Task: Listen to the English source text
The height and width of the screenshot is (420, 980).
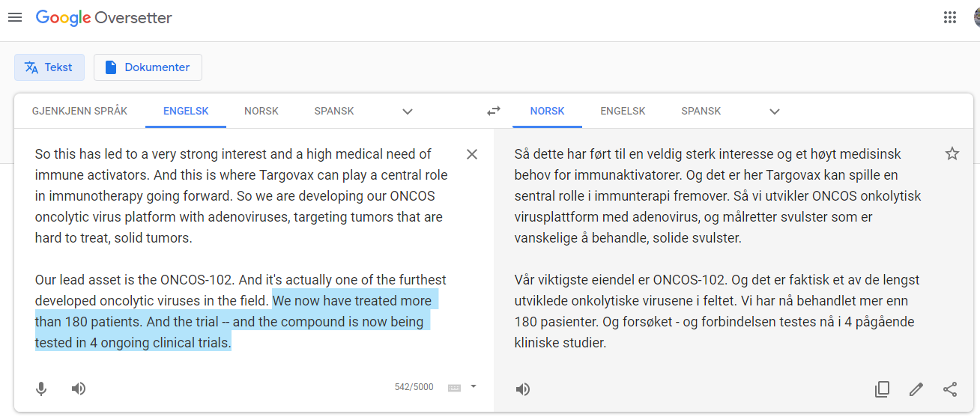Action: (x=79, y=389)
